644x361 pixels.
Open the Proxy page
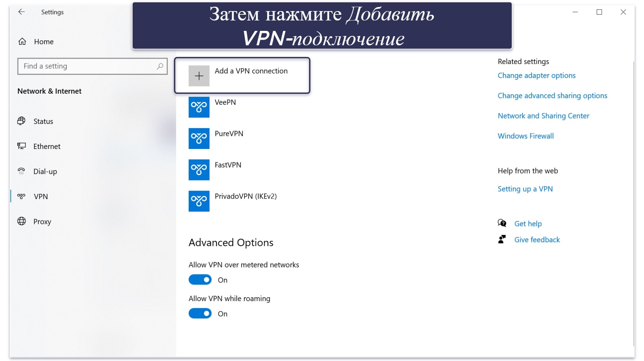[x=42, y=222]
